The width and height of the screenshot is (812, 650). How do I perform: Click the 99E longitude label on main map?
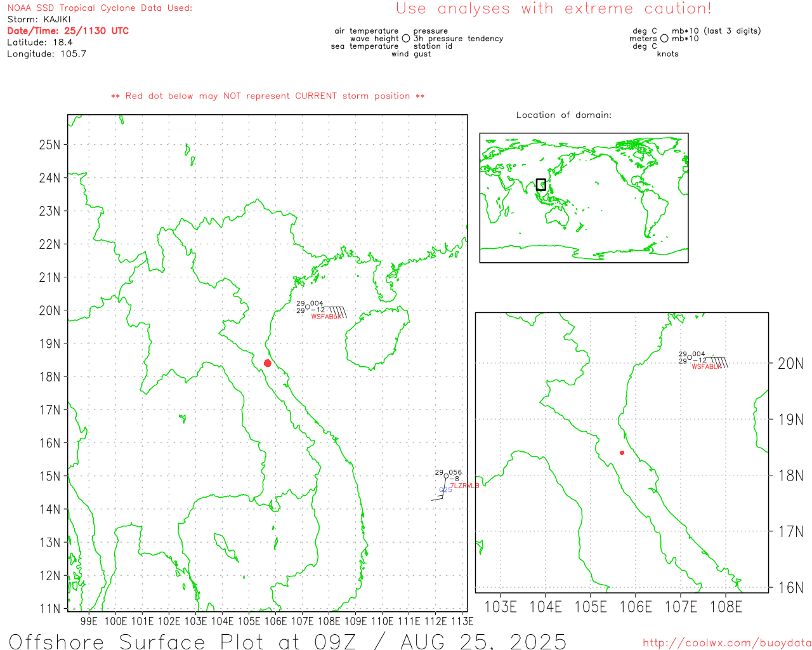pyautogui.click(x=89, y=621)
